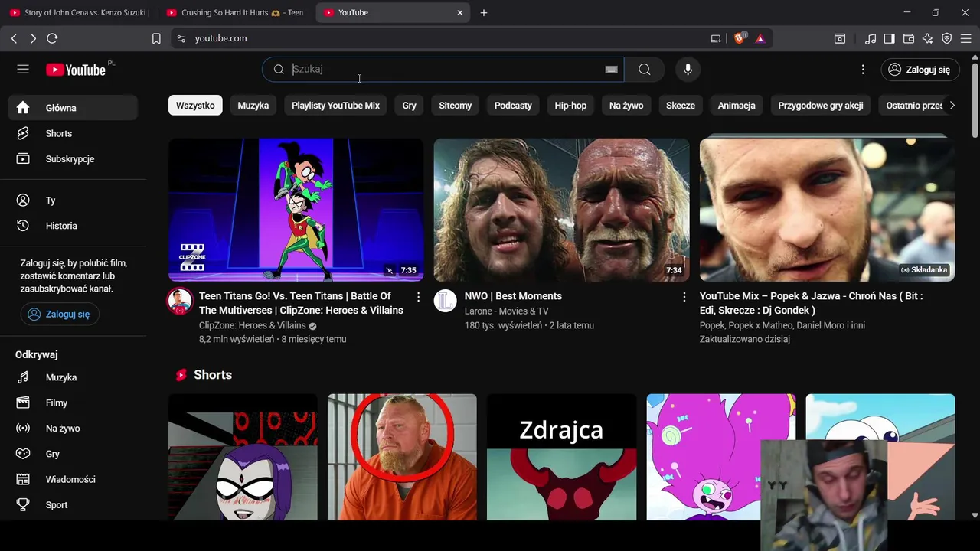Click Zaloguj się in the top bar
This screenshot has width=980, height=551.
pyautogui.click(x=920, y=70)
